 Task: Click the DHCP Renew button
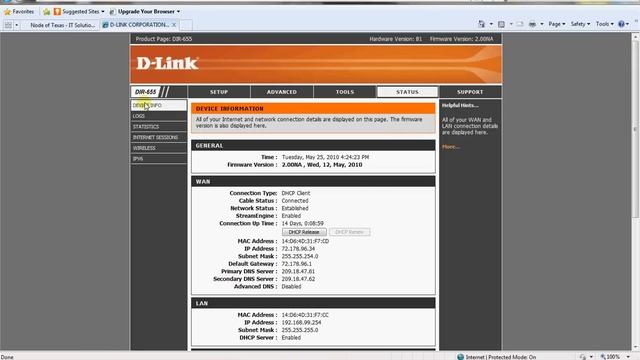pos(349,232)
